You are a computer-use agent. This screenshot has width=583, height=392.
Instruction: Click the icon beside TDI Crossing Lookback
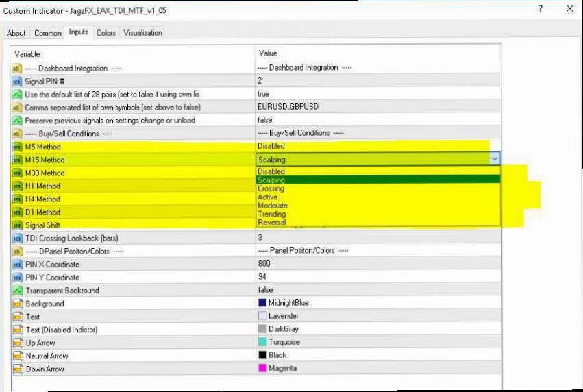tap(17, 238)
